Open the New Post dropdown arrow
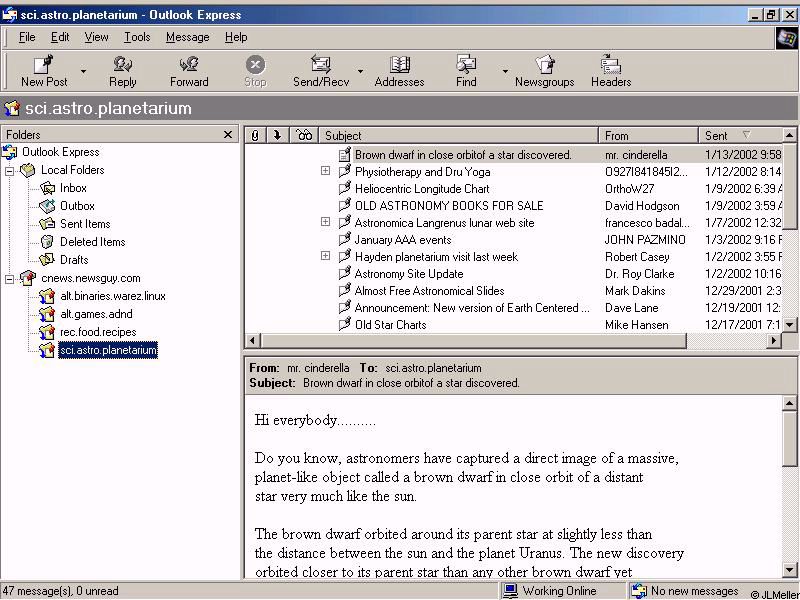 pos(83,72)
